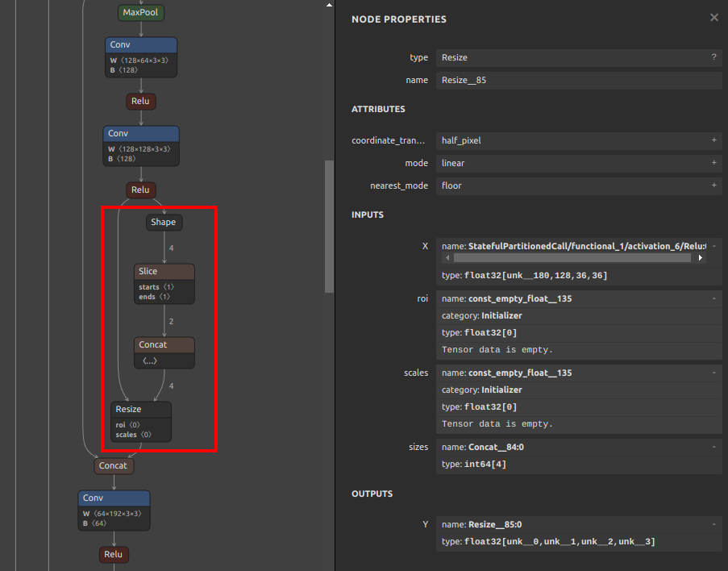
Task: Click the linear mode value
Action: coord(453,163)
